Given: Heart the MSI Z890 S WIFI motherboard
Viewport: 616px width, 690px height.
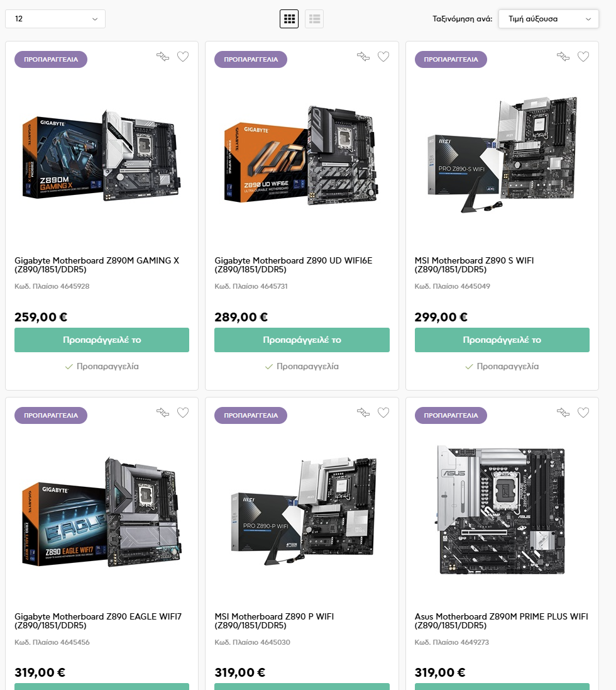Looking at the screenshot, I should point(583,57).
